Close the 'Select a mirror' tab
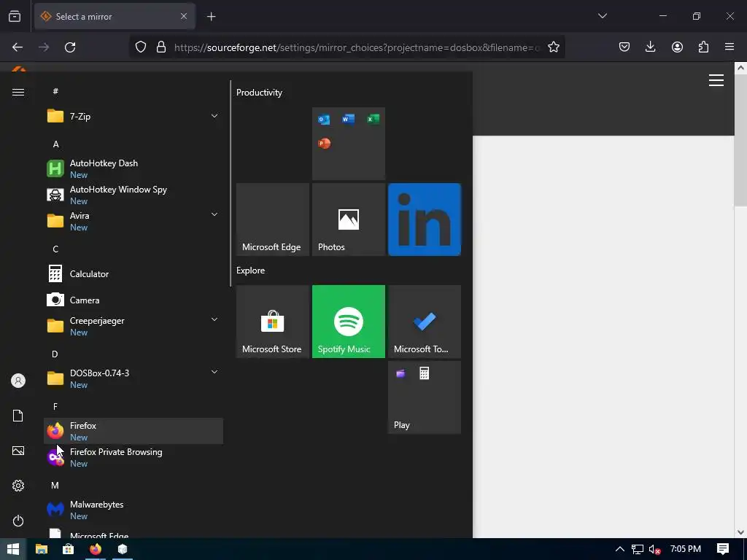This screenshot has width=747, height=560. [184, 16]
